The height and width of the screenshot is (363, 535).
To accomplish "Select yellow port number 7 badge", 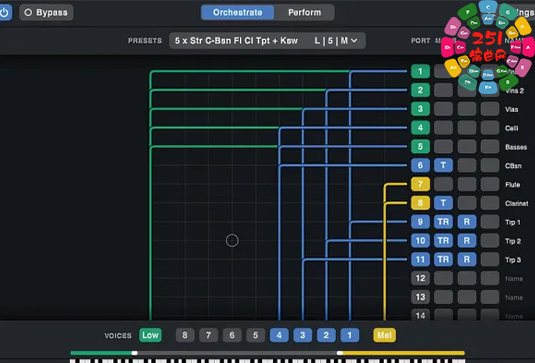I will point(420,184).
